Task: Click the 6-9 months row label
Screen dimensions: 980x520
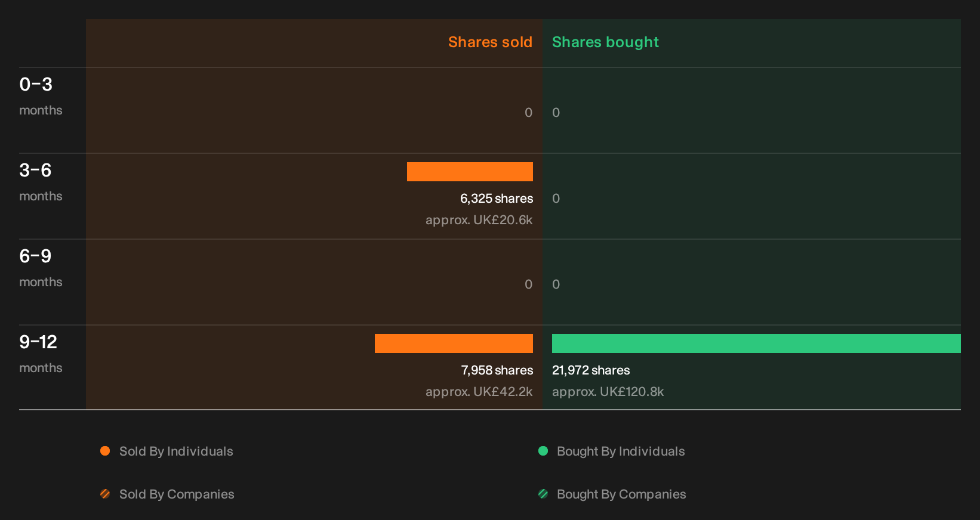Action: pyautogui.click(x=41, y=267)
